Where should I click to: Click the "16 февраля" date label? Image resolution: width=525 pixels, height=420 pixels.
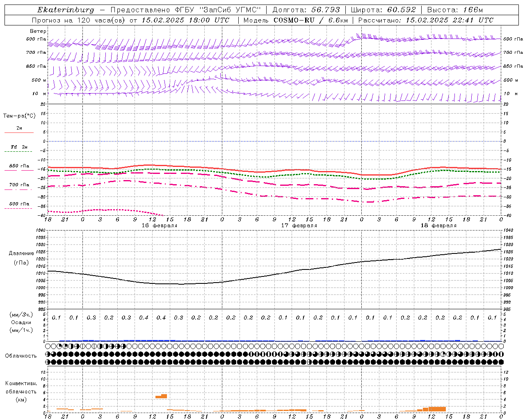160,226
